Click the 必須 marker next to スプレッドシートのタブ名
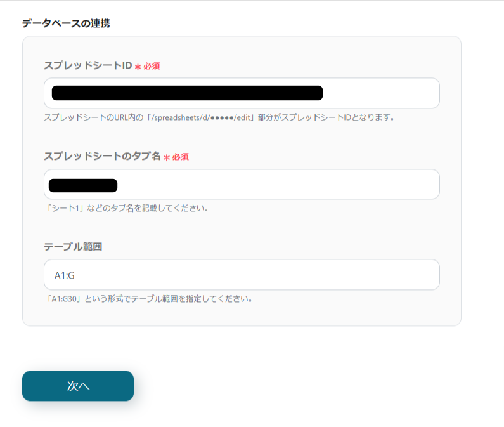The image size is (504, 427). click(181, 157)
